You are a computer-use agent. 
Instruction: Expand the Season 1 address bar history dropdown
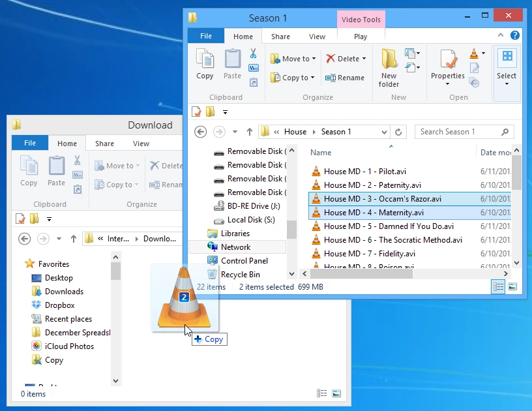384,132
